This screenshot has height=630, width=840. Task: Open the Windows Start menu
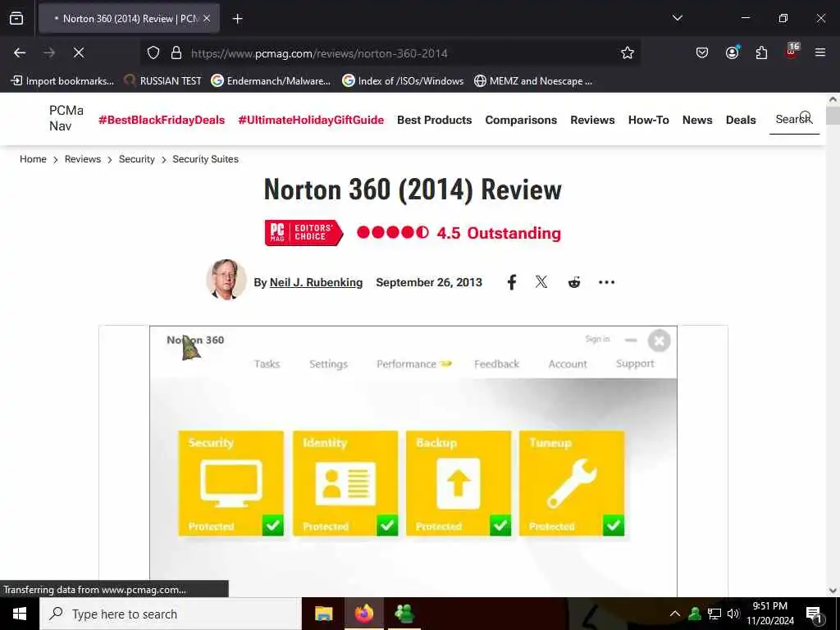click(20, 614)
